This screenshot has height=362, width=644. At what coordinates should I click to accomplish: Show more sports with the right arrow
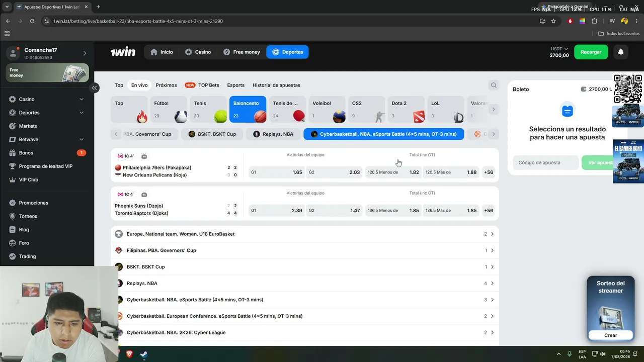click(493, 109)
